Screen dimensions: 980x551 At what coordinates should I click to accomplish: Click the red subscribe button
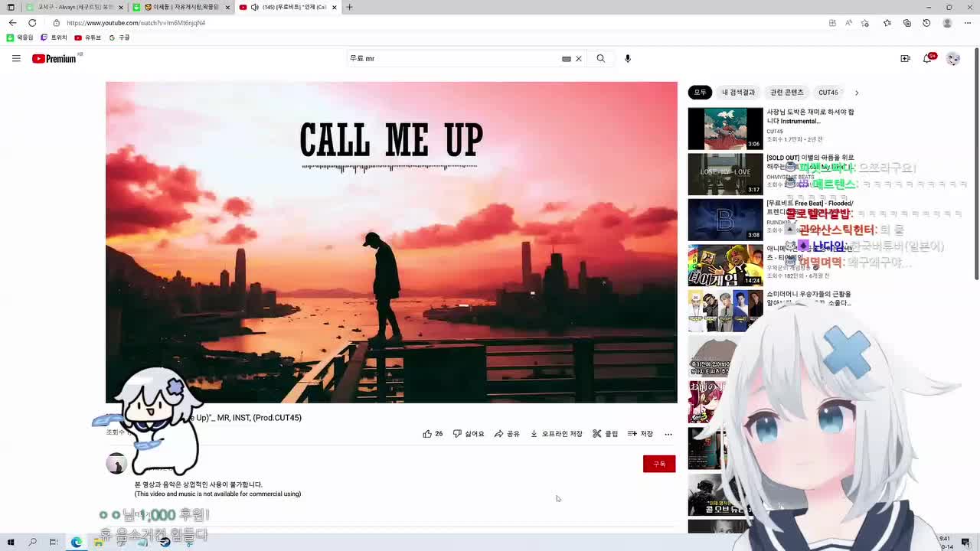tap(659, 464)
